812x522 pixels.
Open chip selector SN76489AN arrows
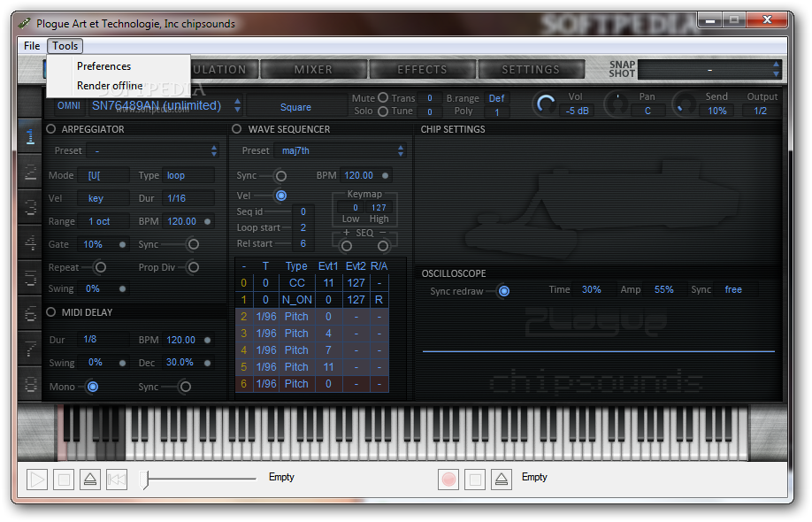(237, 105)
